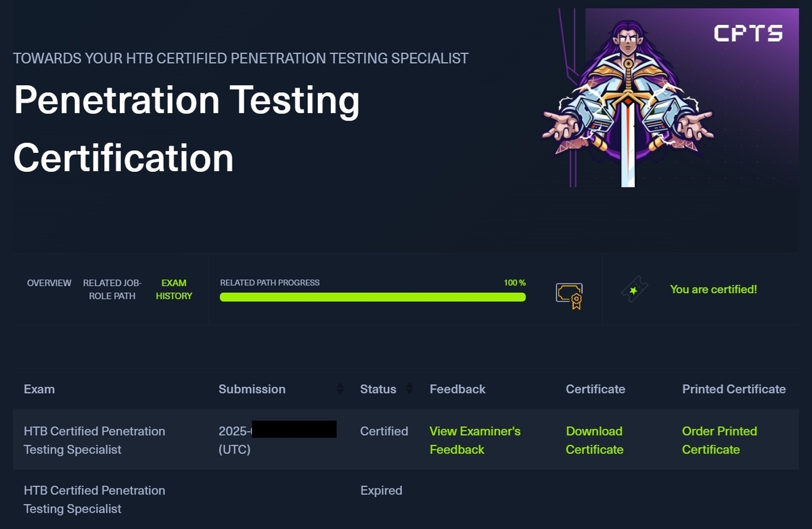Click the Expired status label
812x529 pixels.
tap(381, 490)
